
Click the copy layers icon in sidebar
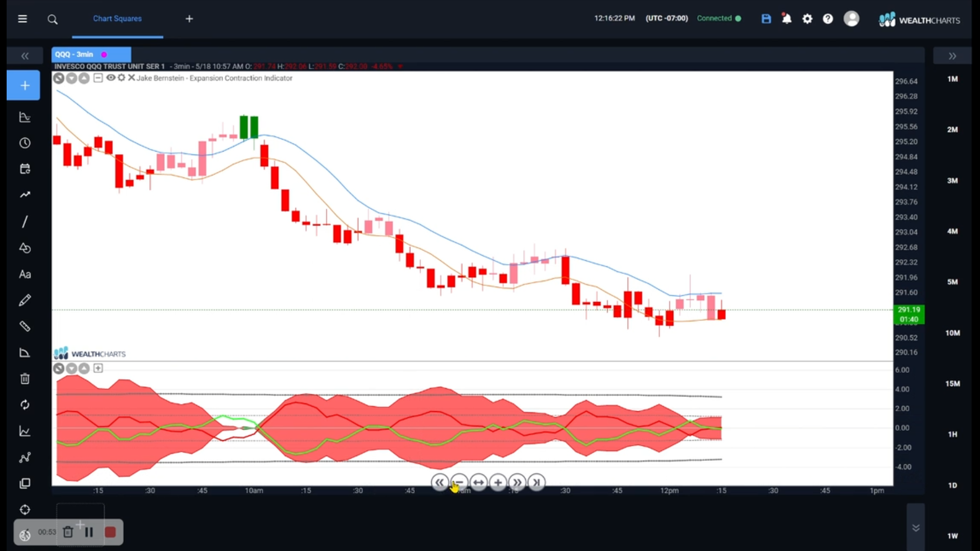coord(24,484)
